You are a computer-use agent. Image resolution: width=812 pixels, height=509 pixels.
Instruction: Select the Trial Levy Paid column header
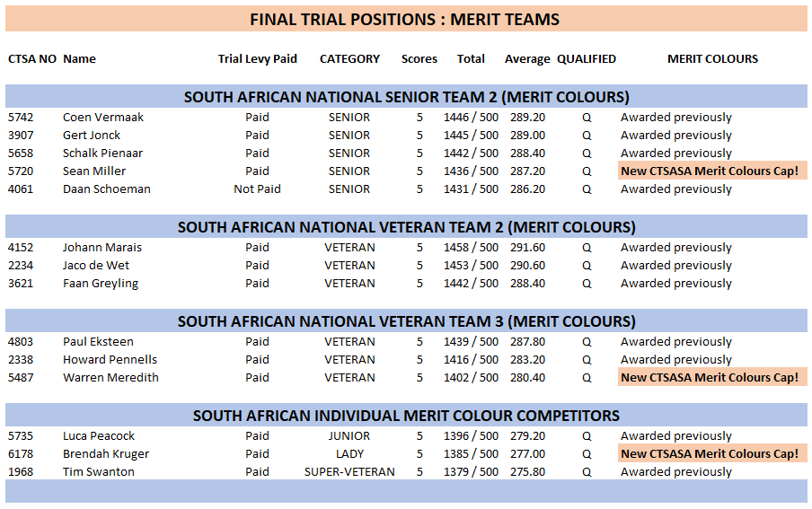[258, 59]
